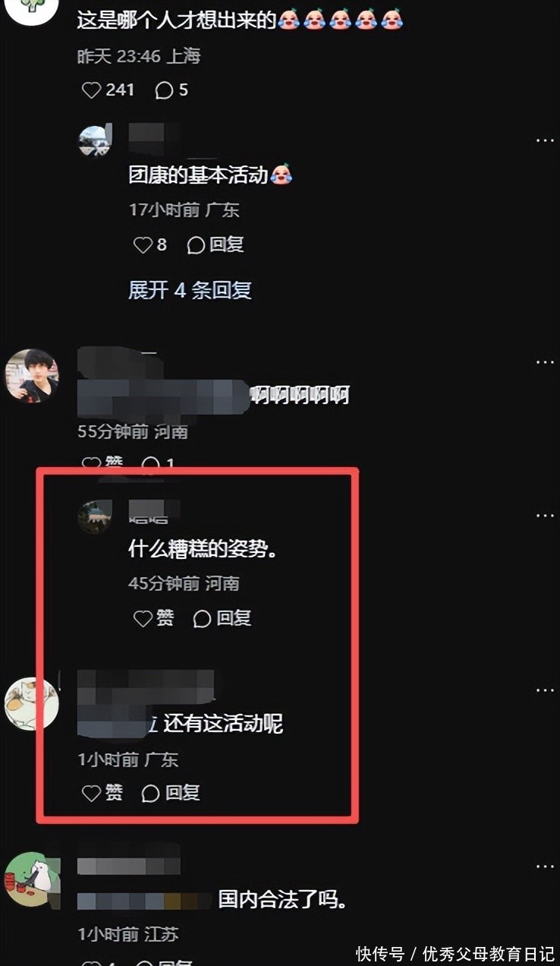The height and width of the screenshot is (966, 560).
Task: Reply to the 什么糟糕的姿势 comment
Action: tap(222, 618)
